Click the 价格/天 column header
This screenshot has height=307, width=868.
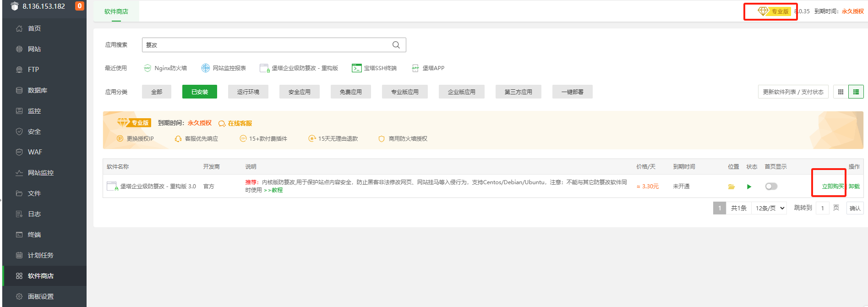tap(646, 166)
